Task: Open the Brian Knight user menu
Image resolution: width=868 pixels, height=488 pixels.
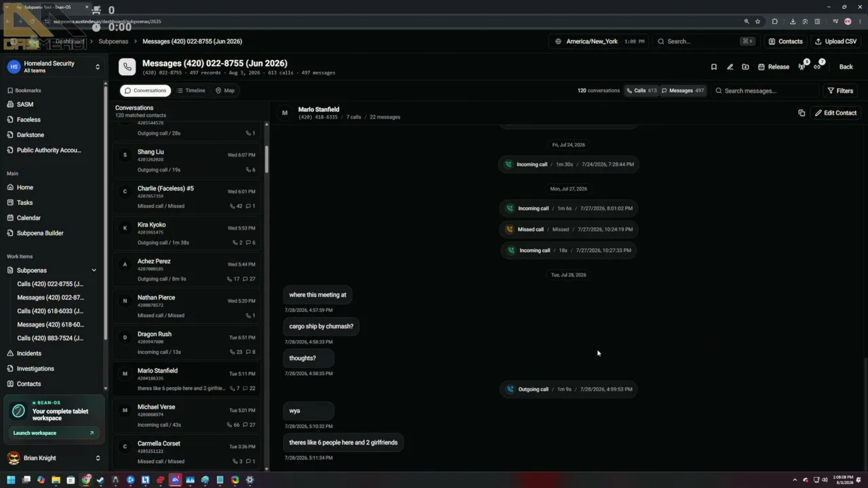Action: [54, 458]
